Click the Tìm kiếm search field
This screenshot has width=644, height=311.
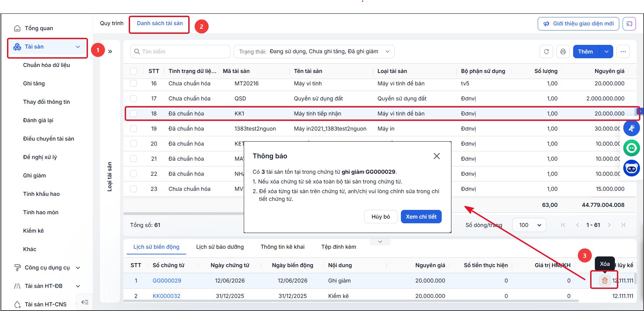[180, 52]
